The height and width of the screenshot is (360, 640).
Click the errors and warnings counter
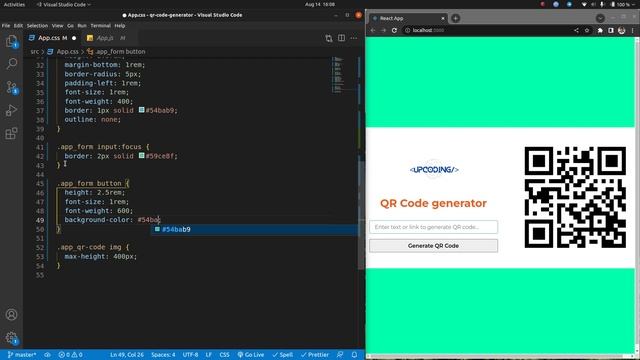(70, 355)
